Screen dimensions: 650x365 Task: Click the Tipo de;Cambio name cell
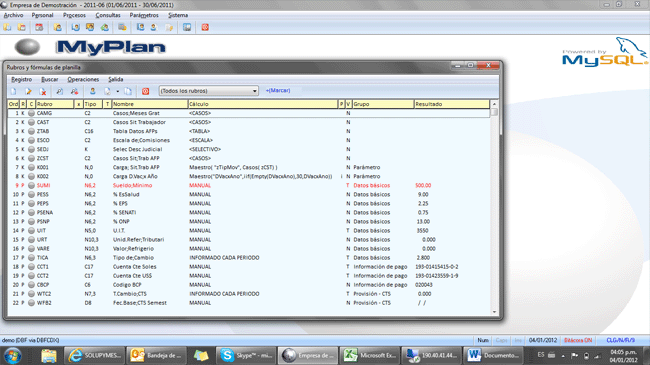(x=133, y=258)
